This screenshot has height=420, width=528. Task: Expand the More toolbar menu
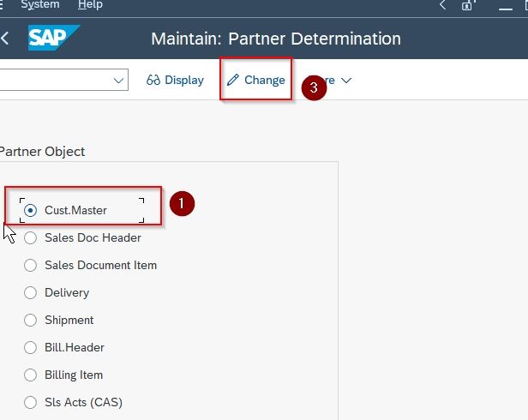click(x=330, y=81)
